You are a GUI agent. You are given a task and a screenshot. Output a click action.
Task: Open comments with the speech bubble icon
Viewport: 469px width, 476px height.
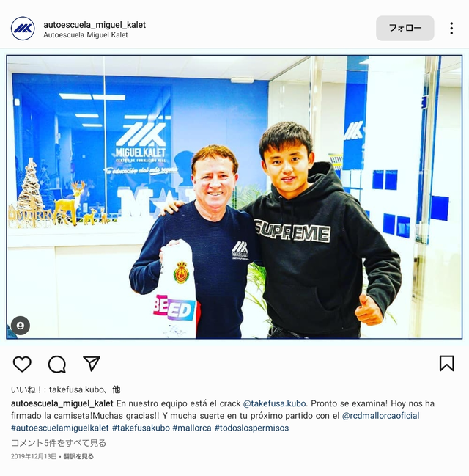click(57, 364)
